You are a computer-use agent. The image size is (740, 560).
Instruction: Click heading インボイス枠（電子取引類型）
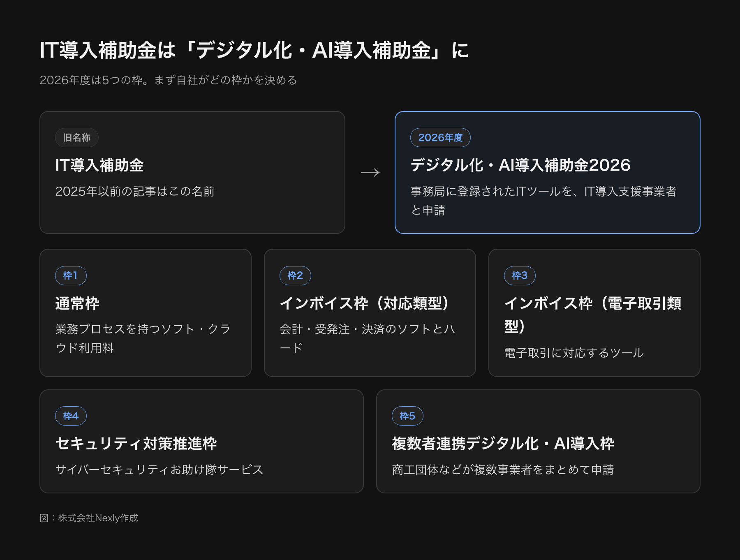point(593,315)
